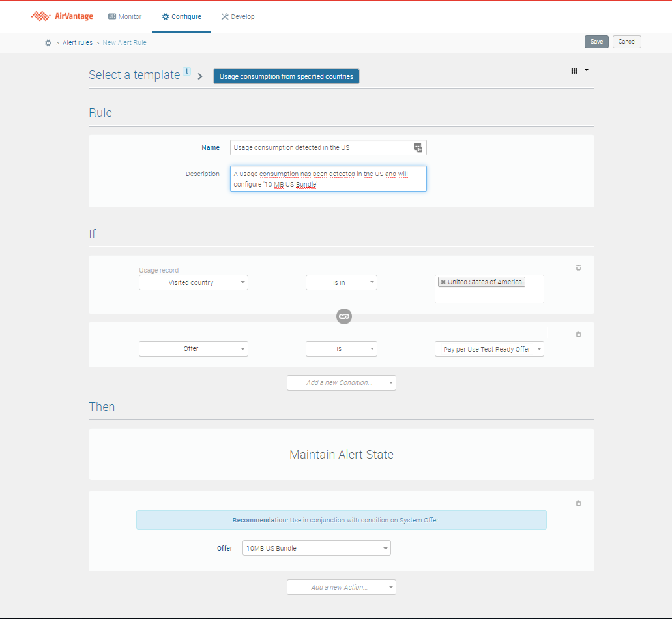672x619 pixels.
Task: Expand the Add a new Condition dropdown
Action: point(341,383)
